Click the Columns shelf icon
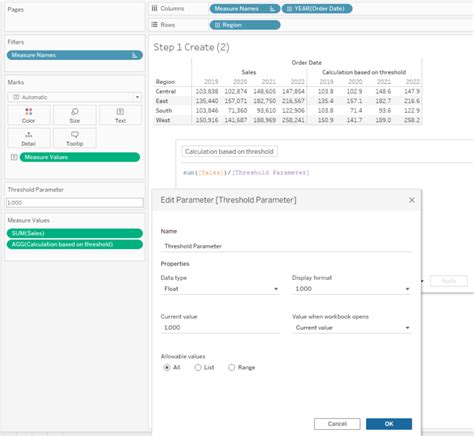 click(154, 8)
